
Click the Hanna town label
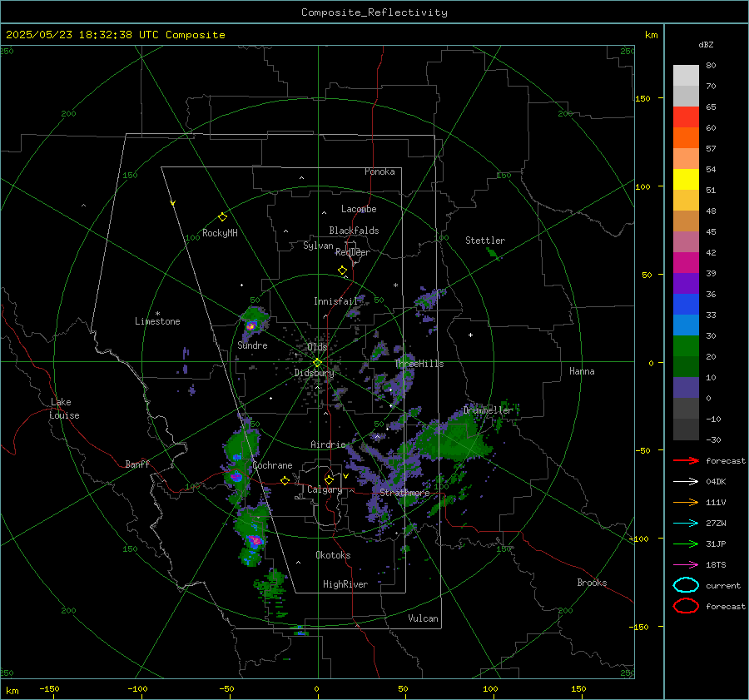pyautogui.click(x=582, y=371)
